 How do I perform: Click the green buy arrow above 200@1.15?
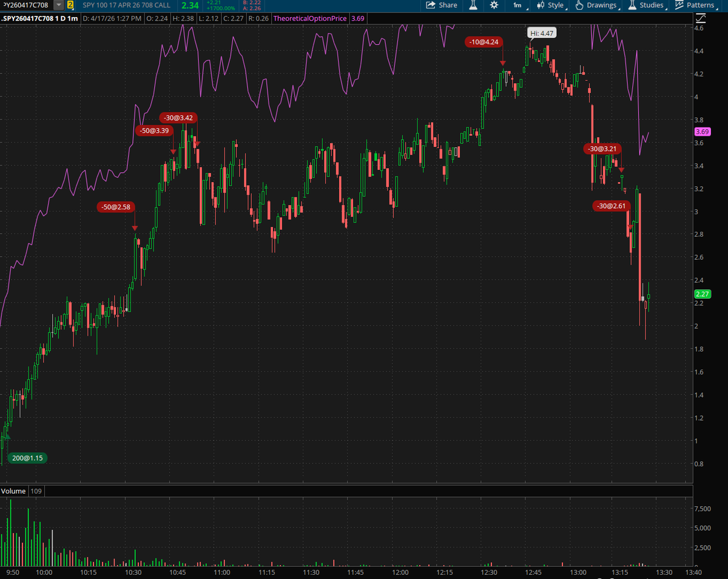click(x=7, y=436)
